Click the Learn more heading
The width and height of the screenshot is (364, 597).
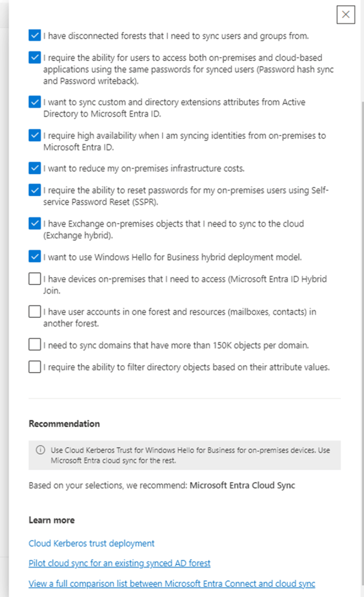pos(52,520)
